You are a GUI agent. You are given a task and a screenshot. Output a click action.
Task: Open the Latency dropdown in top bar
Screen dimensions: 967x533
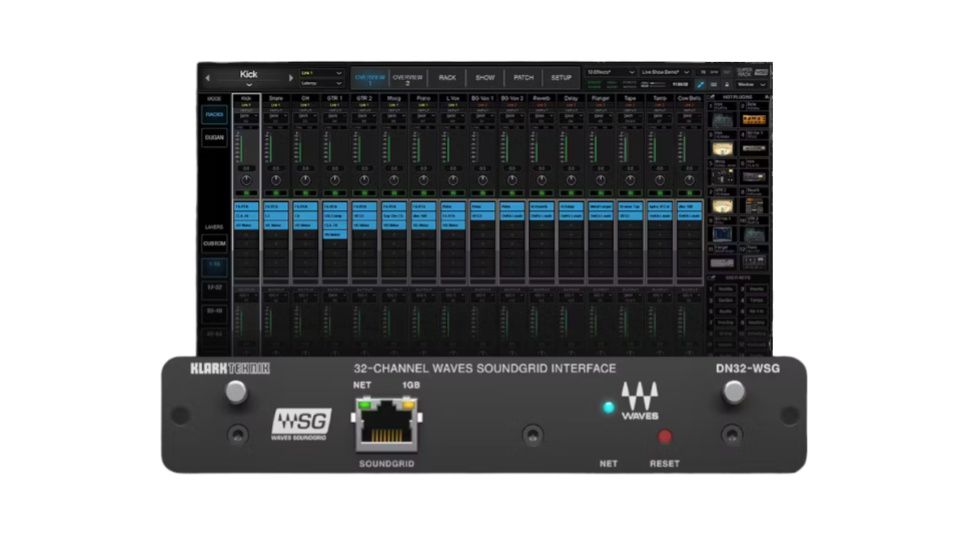click(x=321, y=83)
